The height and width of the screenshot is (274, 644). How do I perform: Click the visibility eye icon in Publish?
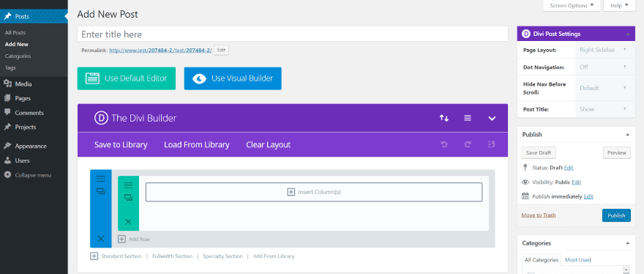525,182
